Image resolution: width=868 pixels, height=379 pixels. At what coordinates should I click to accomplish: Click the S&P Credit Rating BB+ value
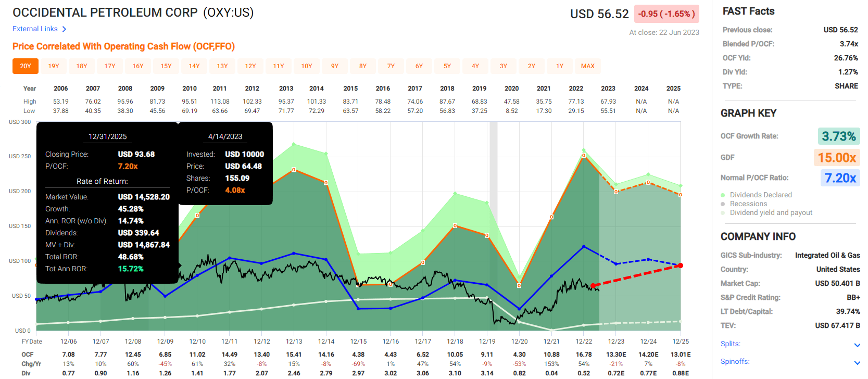coord(853,298)
